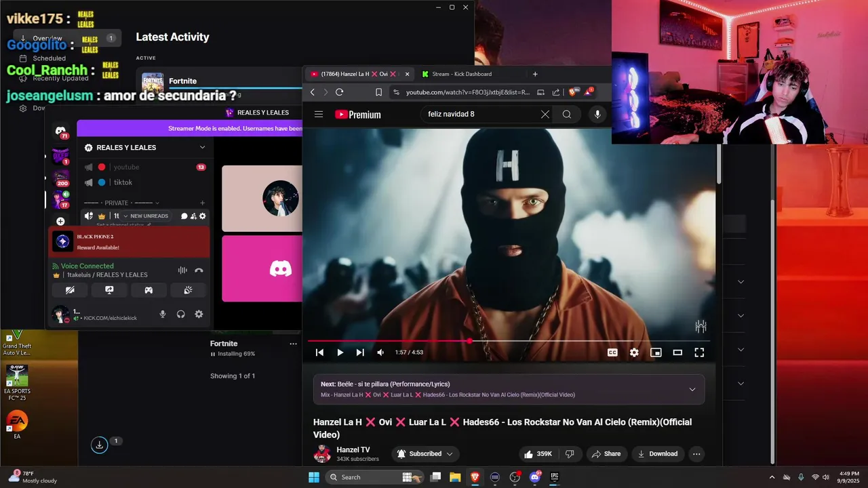Expand the Next up playlist panel
Viewport: 868px width, 488px height.
(692, 389)
